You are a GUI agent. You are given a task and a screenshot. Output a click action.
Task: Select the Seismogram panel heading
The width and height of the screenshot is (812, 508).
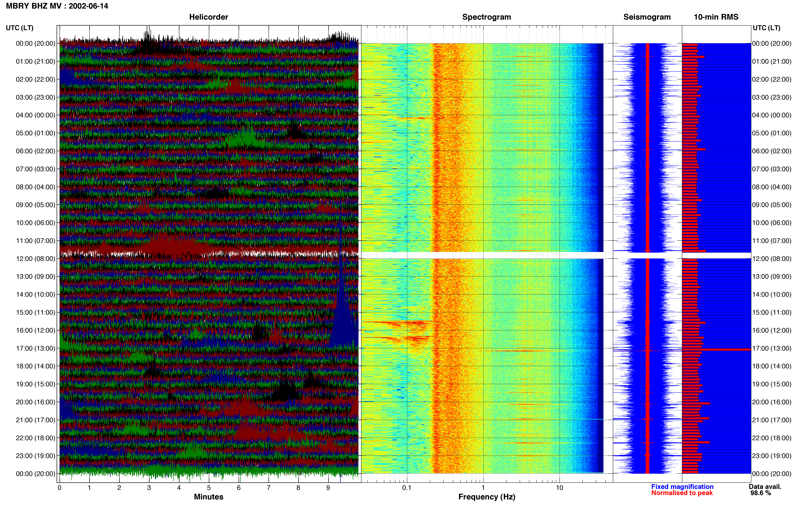click(647, 17)
